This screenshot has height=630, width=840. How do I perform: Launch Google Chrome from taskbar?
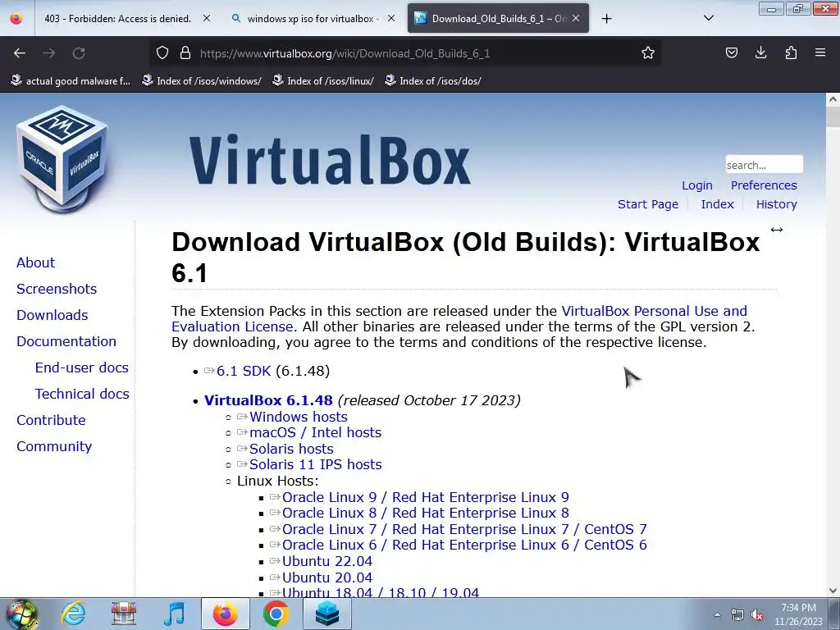pyautogui.click(x=276, y=614)
